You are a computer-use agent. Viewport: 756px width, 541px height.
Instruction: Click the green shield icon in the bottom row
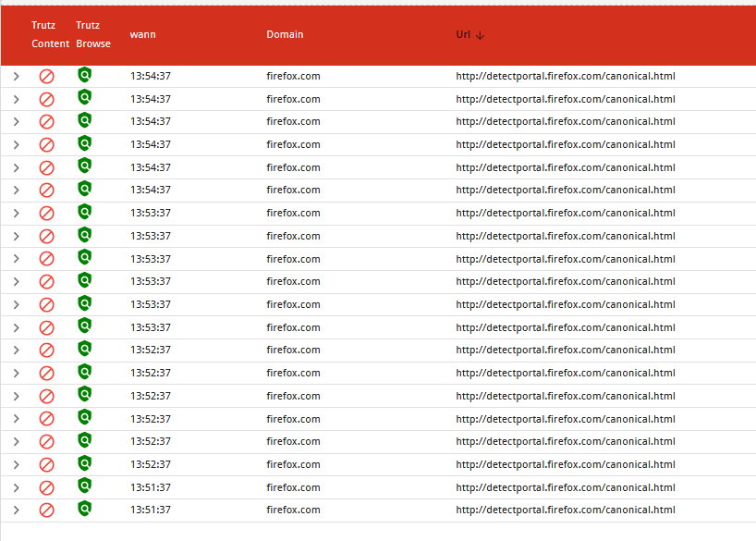pyautogui.click(x=85, y=510)
